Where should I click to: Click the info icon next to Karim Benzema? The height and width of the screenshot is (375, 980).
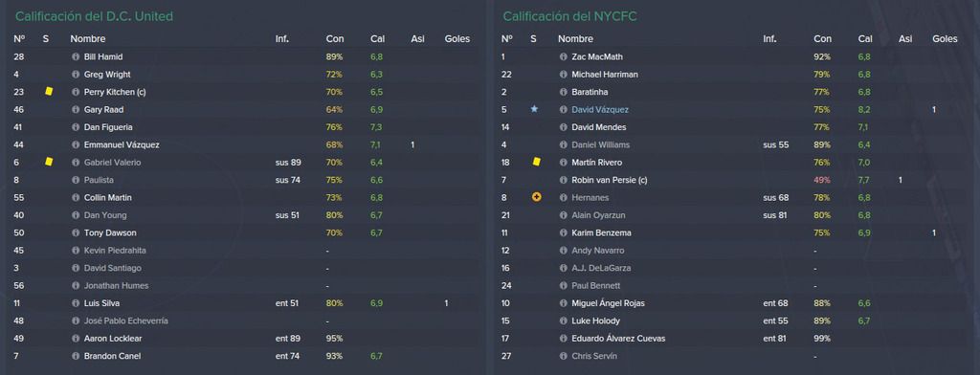pos(563,232)
